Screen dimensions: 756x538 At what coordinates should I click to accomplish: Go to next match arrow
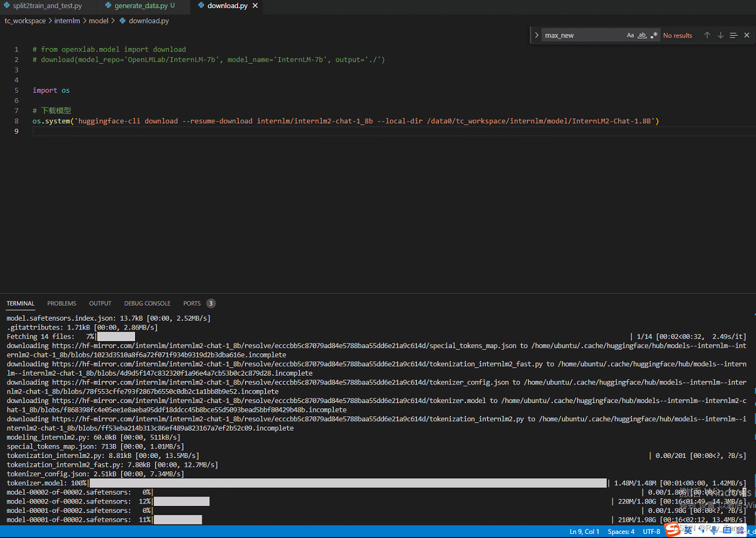click(720, 35)
